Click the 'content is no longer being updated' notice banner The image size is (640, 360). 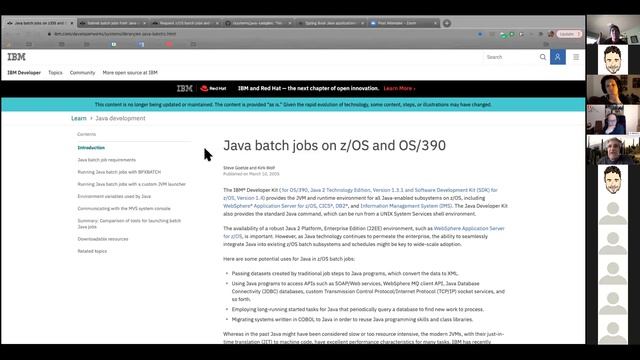(293, 104)
